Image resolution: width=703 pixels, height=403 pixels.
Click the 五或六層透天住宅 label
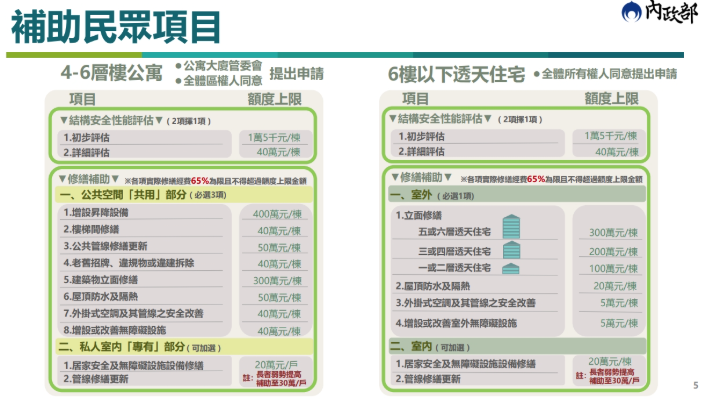[x=455, y=232]
